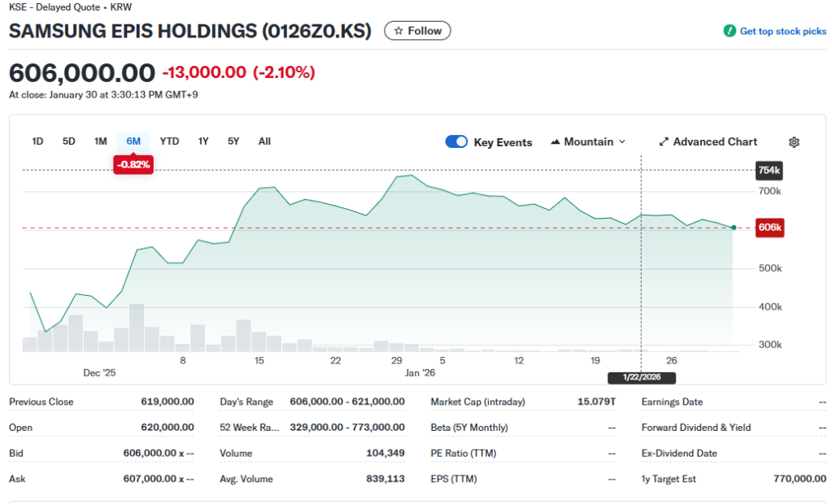The width and height of the screenshot is (832, 504).
Task: Select the All time range tab
Action: tap(264, 141)
